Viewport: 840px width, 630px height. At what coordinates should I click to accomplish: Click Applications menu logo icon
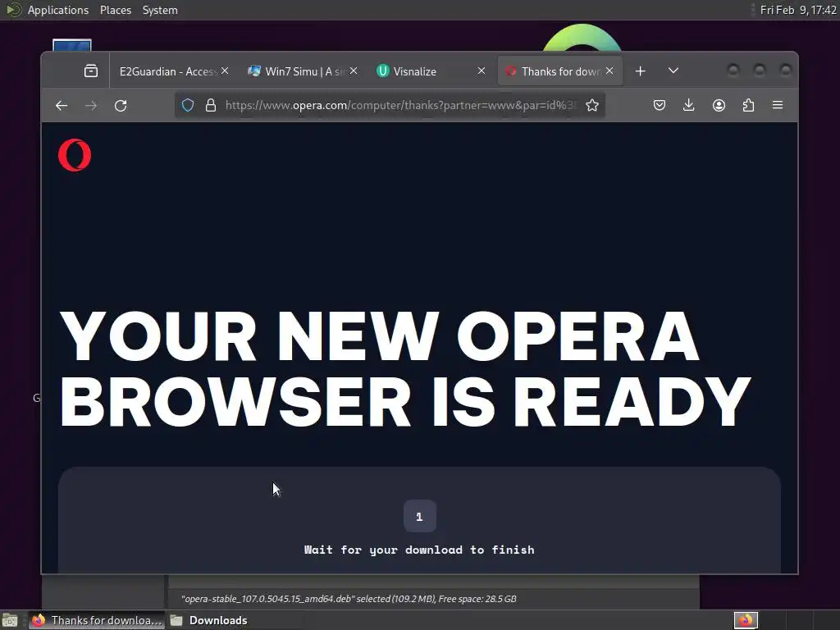(x=13, y=10)
